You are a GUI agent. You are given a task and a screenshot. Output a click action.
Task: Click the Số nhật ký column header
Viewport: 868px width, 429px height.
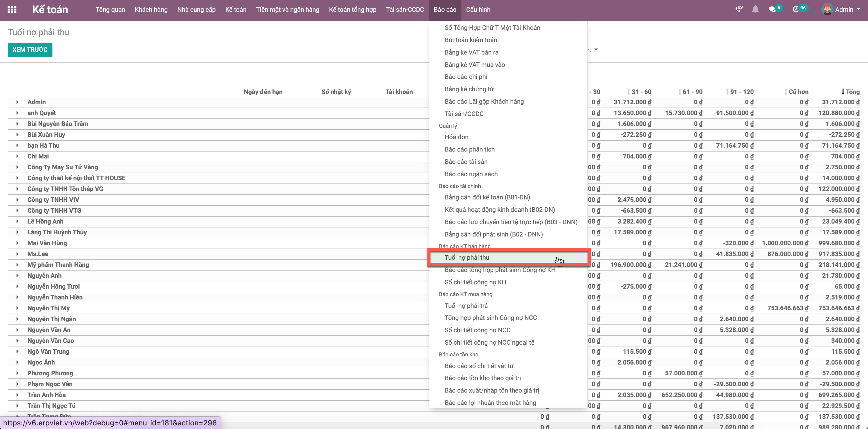[336, 92]
